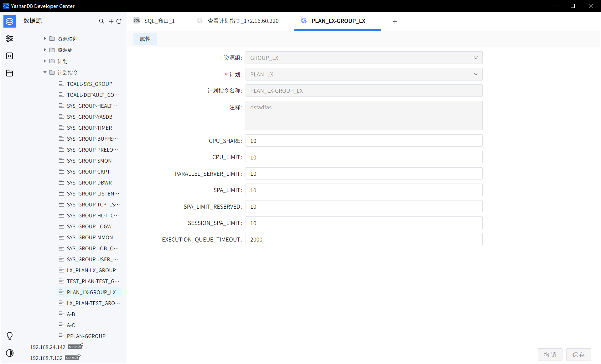Viewport: 601px width, 364px height.
Task: Expand the 资源组 folder
Action: click(45, 49)
